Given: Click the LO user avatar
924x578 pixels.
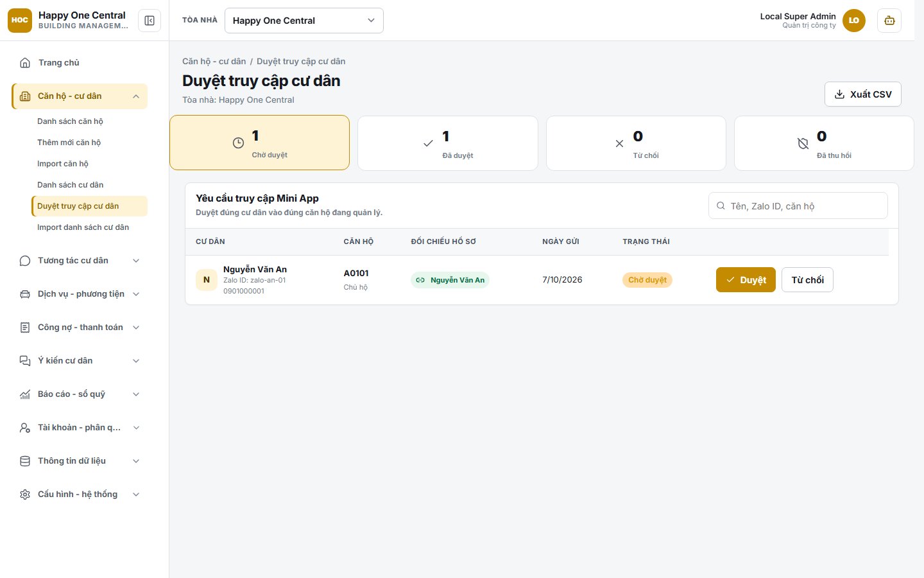Looking at the screenshot, I should [x=854, y=21].
